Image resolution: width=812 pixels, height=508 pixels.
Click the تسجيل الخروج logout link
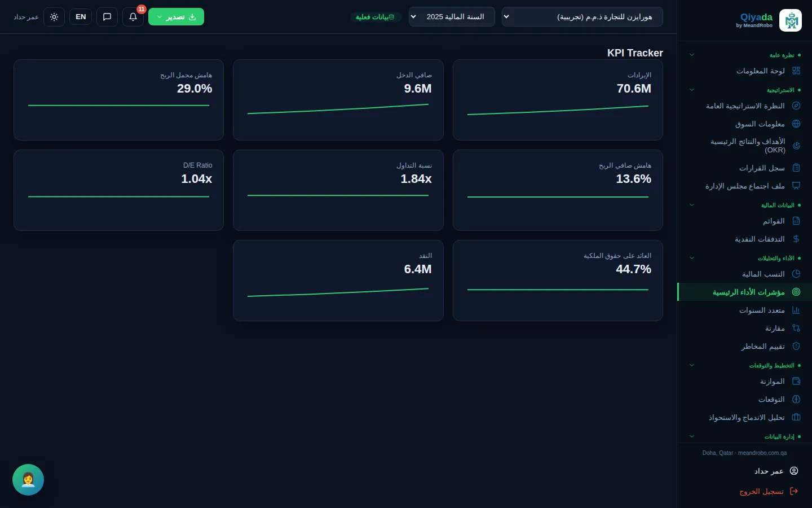click(x=769, y=491)
